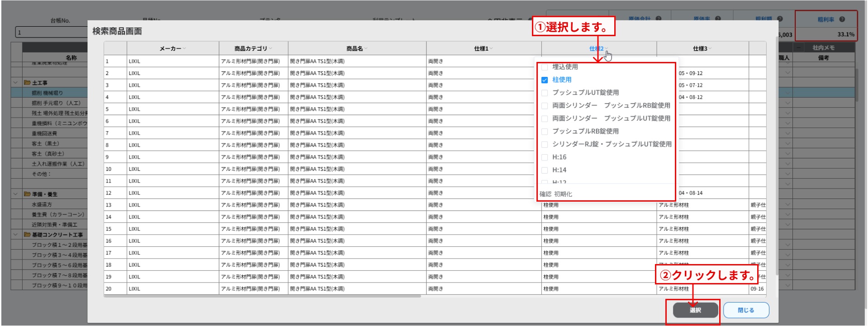Open the メーカー column filter dropdown
The height and width of the screenshot is (326, 868).
tap(185, 49)
